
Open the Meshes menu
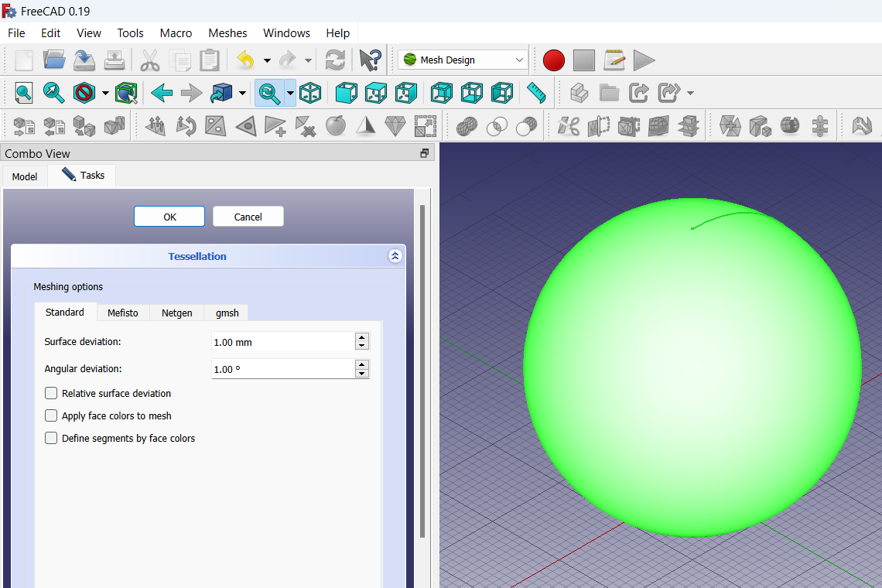(x=227, y=33)
